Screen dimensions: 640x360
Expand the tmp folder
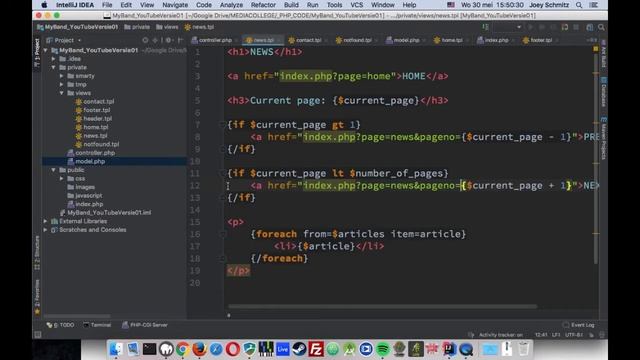pyautogui.click(x=62, y=84)
